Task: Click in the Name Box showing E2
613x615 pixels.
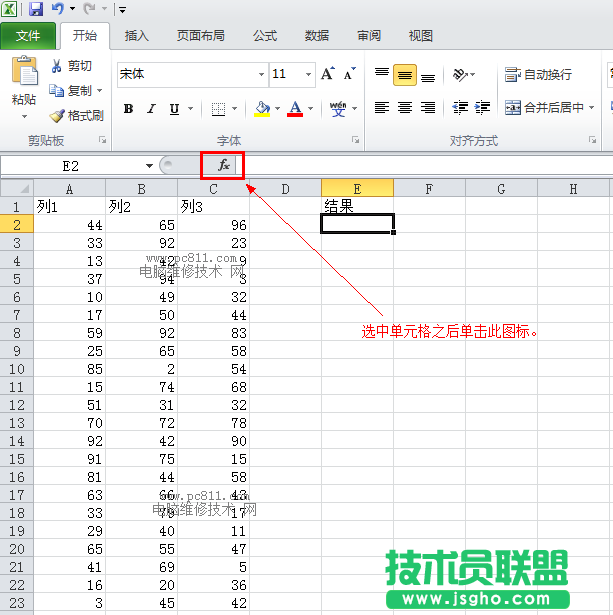Action: coord(71,166)
